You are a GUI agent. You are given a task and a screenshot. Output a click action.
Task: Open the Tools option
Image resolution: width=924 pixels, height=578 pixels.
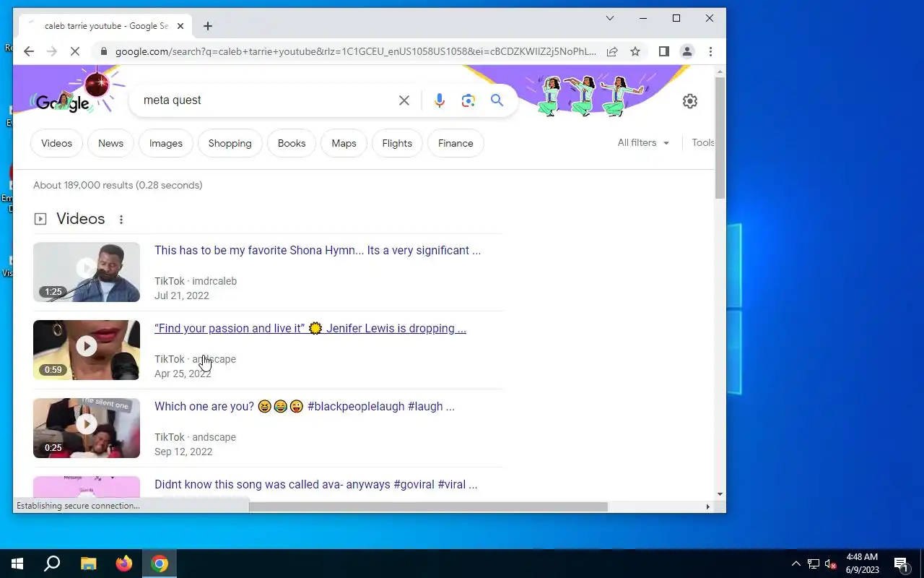point(703,143)
